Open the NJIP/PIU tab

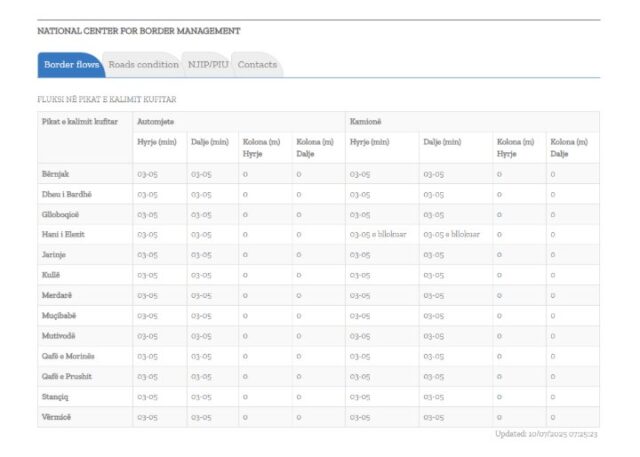(207, 65)
